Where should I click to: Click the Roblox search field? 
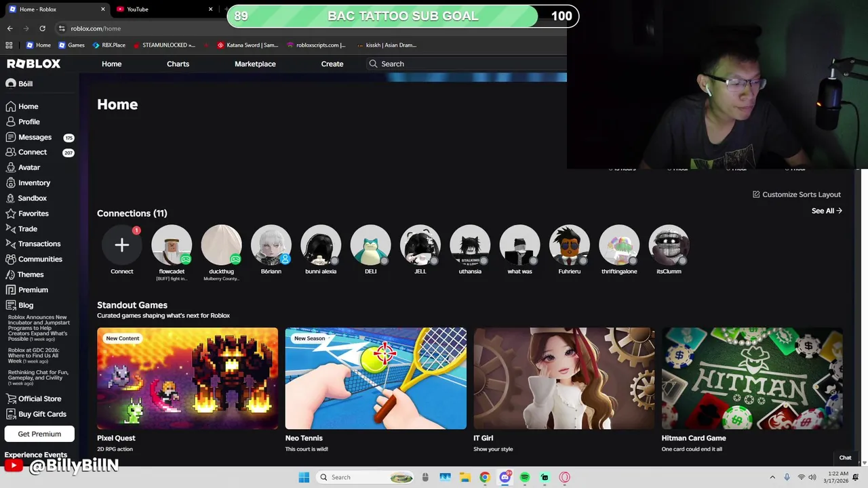click(467, 64)
